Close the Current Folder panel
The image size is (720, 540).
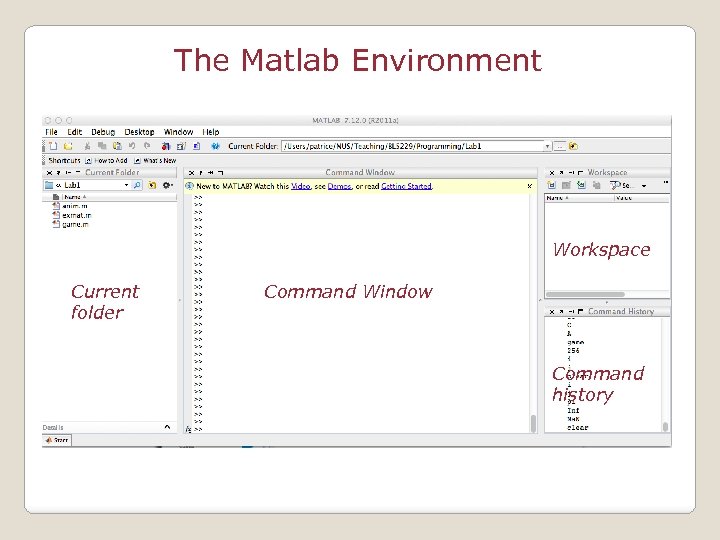point(49,173)
